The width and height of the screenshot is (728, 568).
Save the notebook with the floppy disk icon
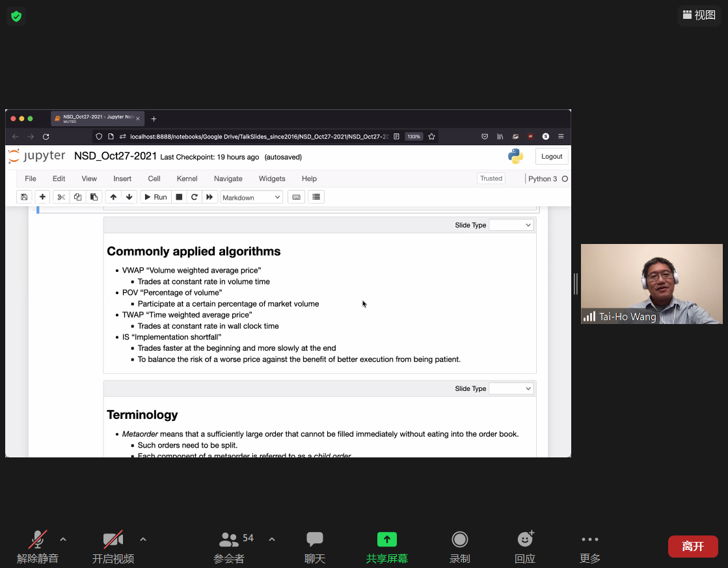pos(24,197)
